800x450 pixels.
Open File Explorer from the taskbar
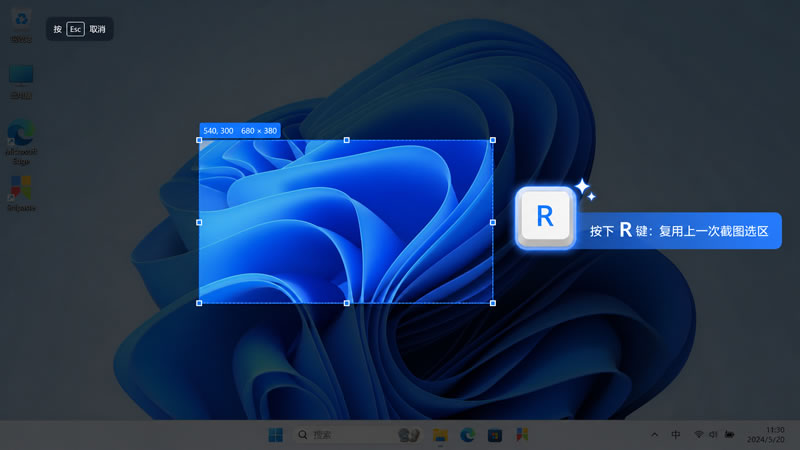(x=440, y=435)
